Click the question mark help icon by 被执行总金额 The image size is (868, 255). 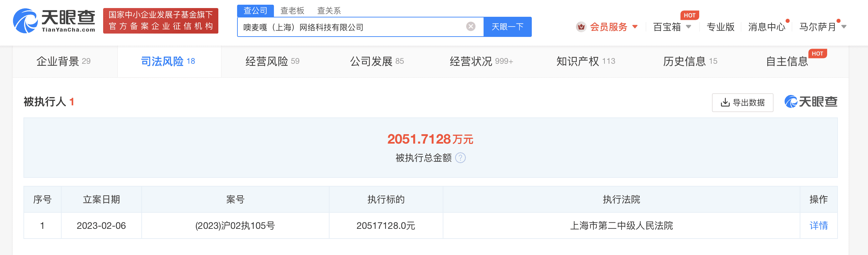pyautogui.click(x=460, y=158)
